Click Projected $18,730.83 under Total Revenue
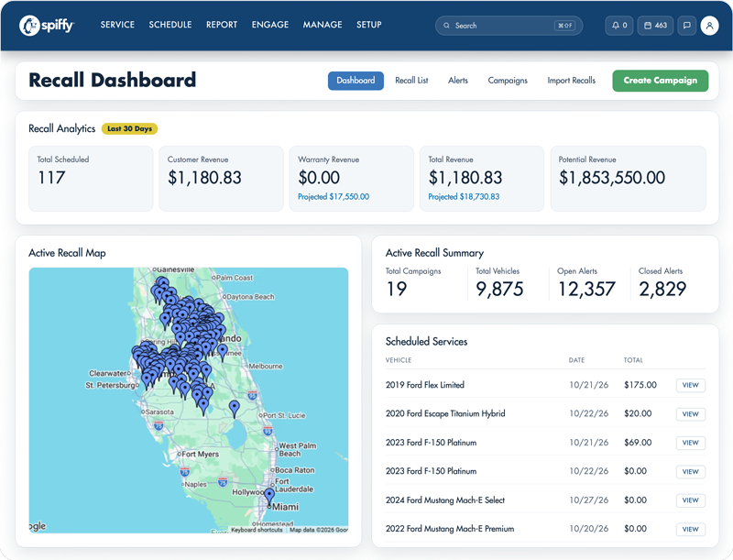Screen dimensions: 733x560 tap(464, 197)
